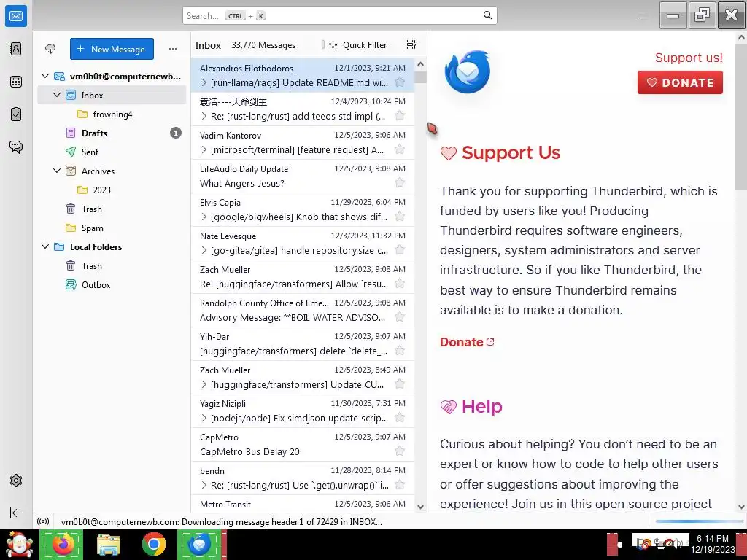Star the LifeAudio Daily Update message
The image size is (747, 560).
400,183
